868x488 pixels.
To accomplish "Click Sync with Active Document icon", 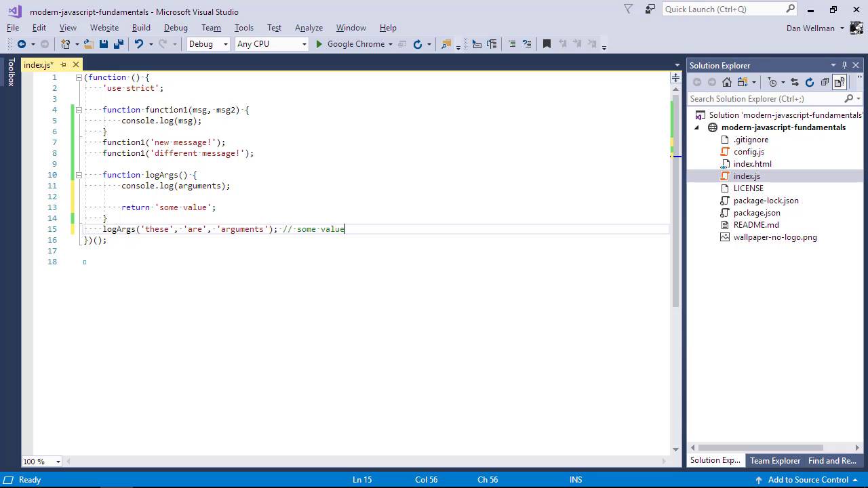I will point(794,82).
